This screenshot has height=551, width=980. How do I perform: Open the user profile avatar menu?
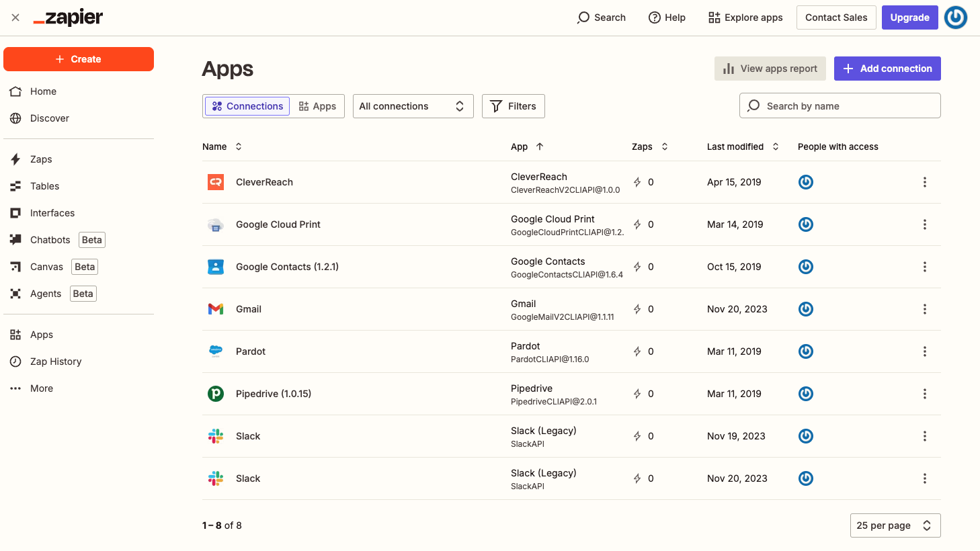click(956, 17)
